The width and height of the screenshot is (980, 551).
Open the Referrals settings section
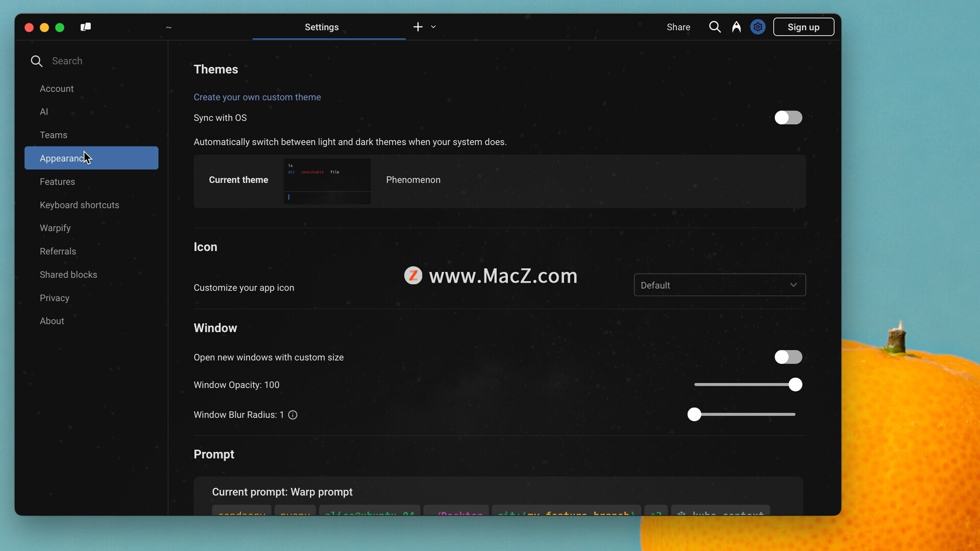pos(91,252)
